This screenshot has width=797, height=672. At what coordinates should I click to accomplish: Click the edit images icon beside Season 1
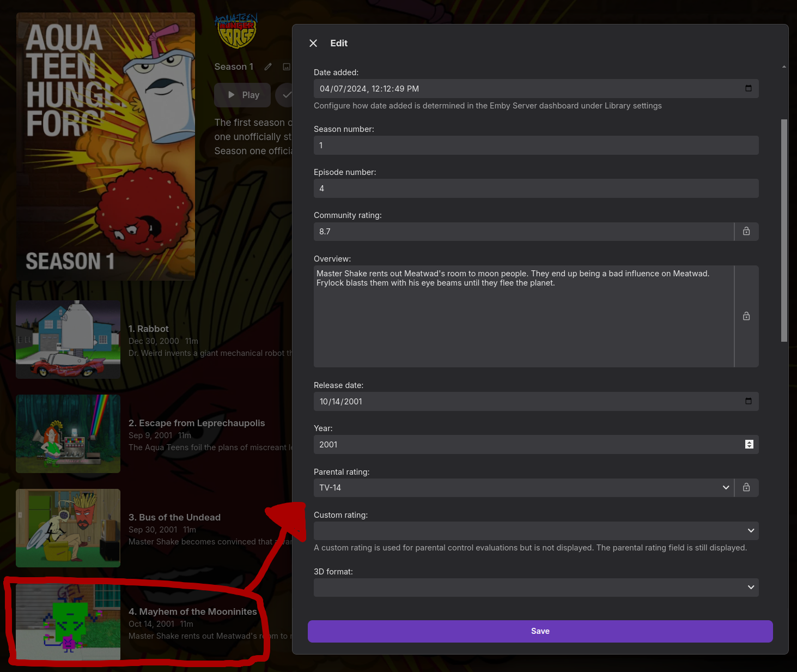coord(287,66)
